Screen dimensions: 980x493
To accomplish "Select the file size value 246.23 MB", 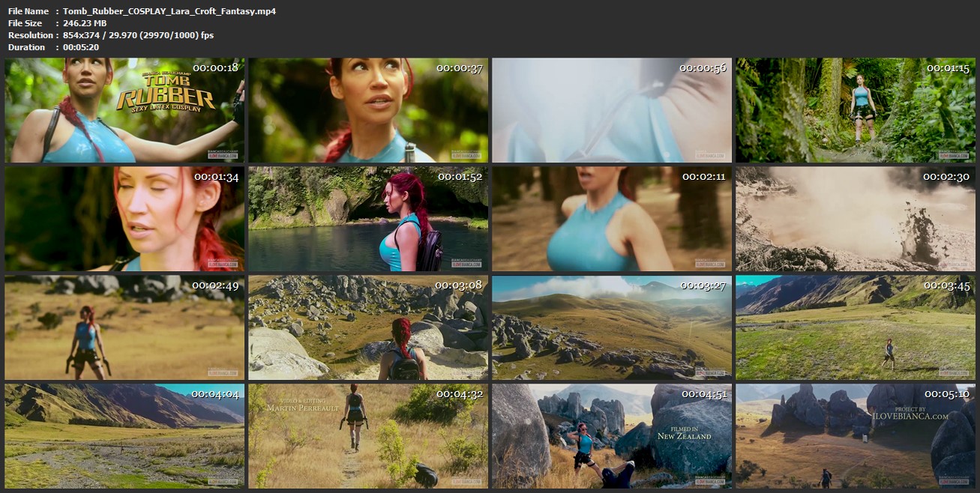I will [x=85, y=23].
